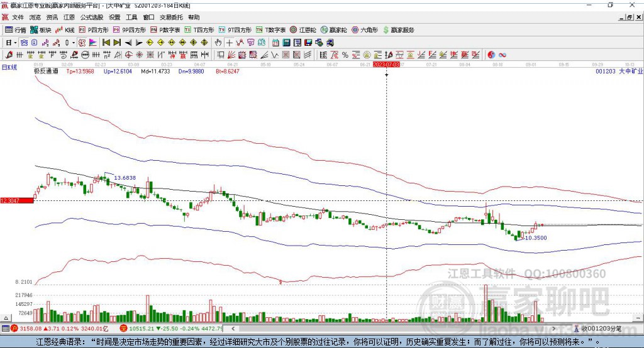The width and height of the screenshot is (644, 348).
Task: Click the percent symbol tool
Action: pos(345,55)
